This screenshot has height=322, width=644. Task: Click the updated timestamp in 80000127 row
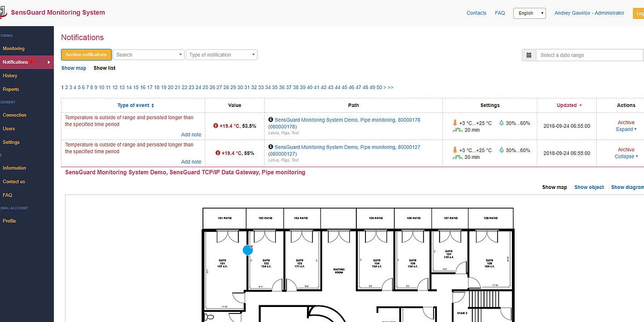click(x=566, y=153)
